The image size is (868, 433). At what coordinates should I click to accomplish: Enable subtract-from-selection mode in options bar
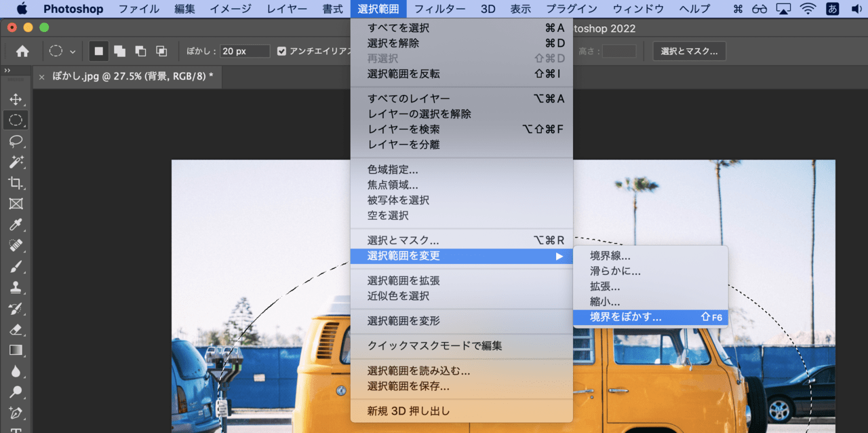coord(140,51)
